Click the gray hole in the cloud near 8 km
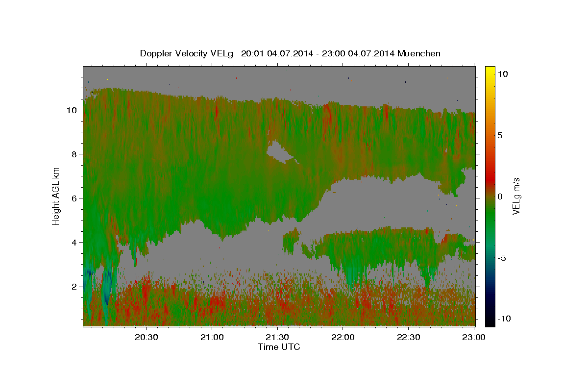 coord(280,152)
